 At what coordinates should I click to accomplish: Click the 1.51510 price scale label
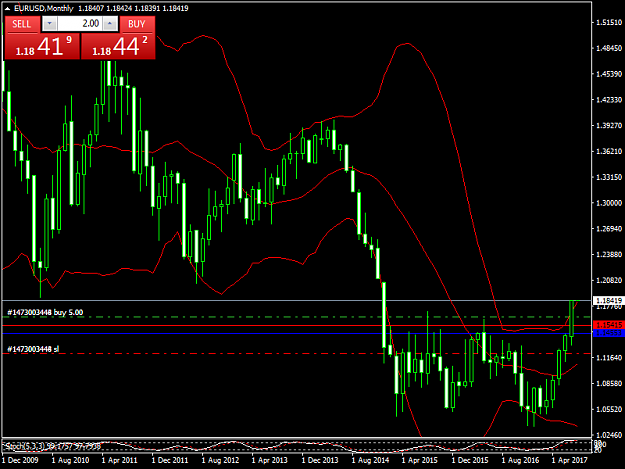tap(609, 22)
